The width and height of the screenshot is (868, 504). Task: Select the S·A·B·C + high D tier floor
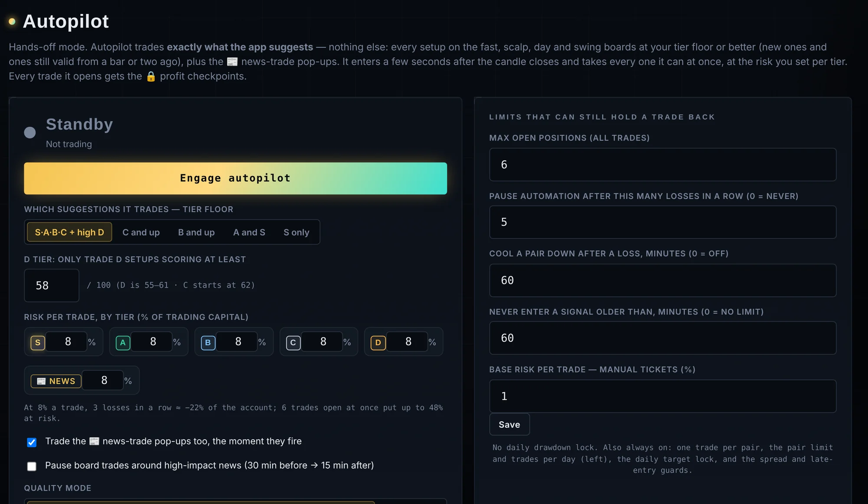pos(69,232)
